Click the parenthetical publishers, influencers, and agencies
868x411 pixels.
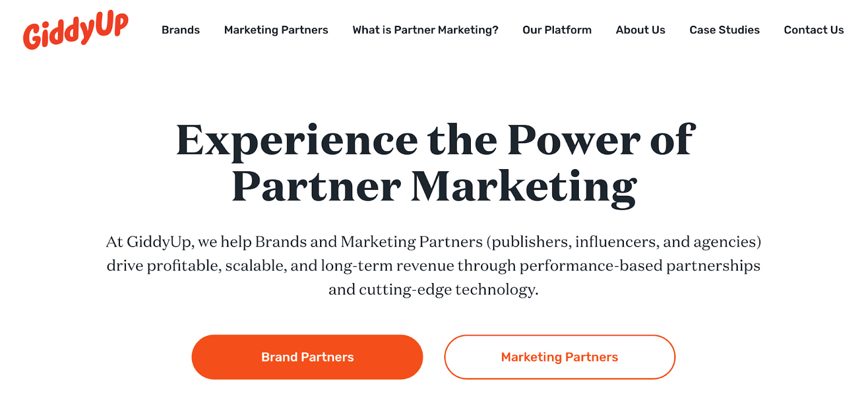click(x=624, y=242)
